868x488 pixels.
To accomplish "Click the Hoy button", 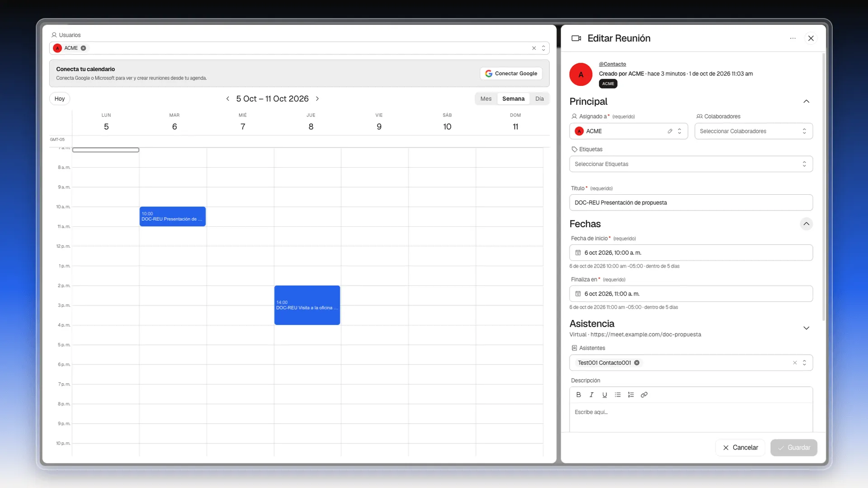I will point(60,99).
